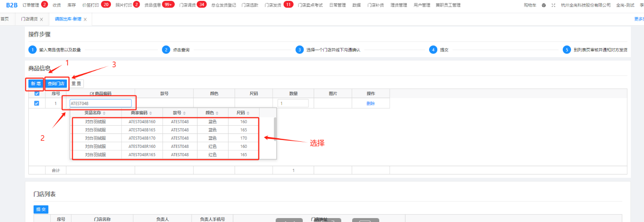Click the edit icon beside 商品编码 header
Screen dimensions: 644x222
pyautogui.click(x=92, y=94)
